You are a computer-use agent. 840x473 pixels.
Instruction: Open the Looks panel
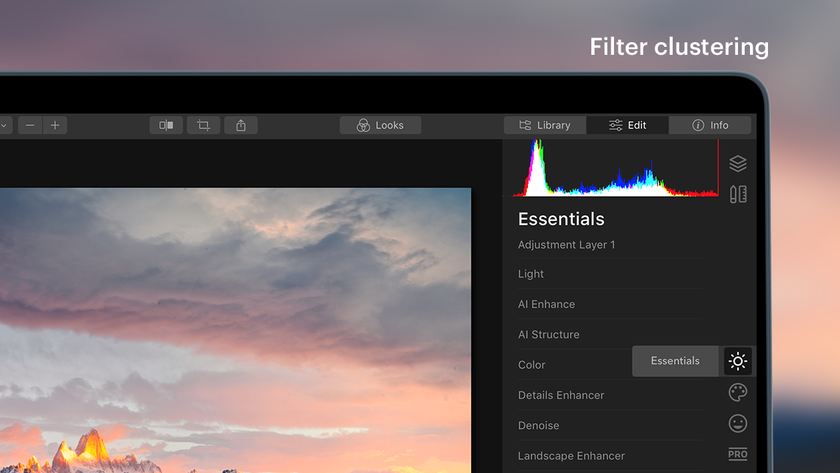tap(380, 125)
